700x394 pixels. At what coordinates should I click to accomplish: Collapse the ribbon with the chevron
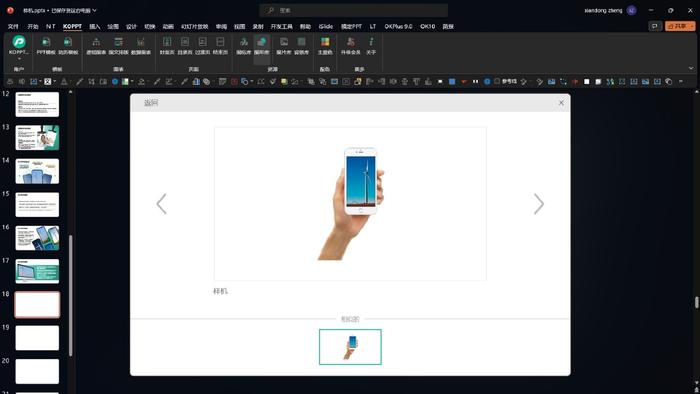pos(691,68)
